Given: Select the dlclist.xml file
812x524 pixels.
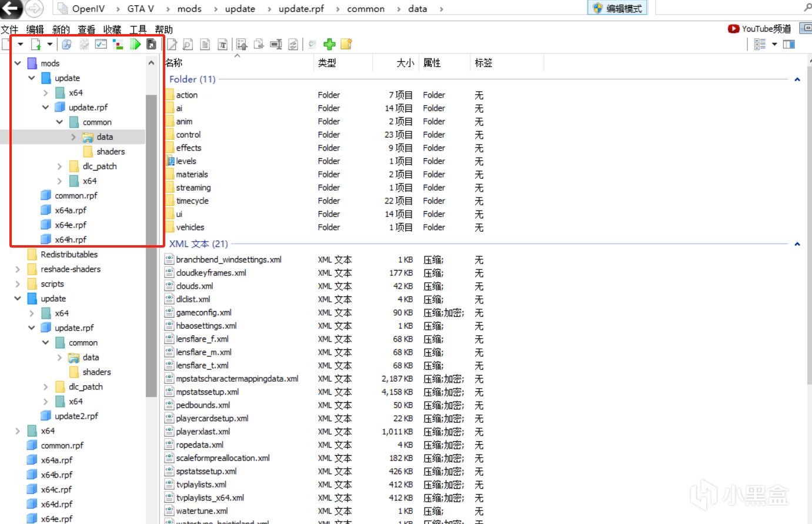Looking at the screenshot, I should [x=193, y=299].
